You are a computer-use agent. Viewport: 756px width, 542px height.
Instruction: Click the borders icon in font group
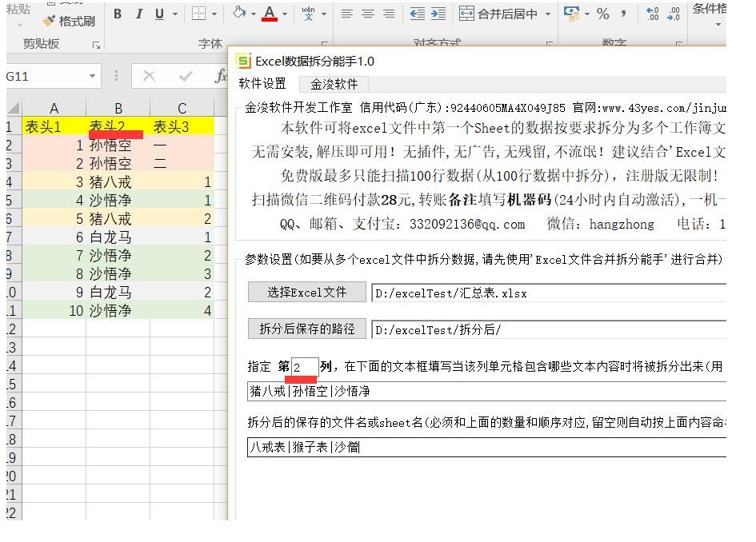tap(198, 14)
